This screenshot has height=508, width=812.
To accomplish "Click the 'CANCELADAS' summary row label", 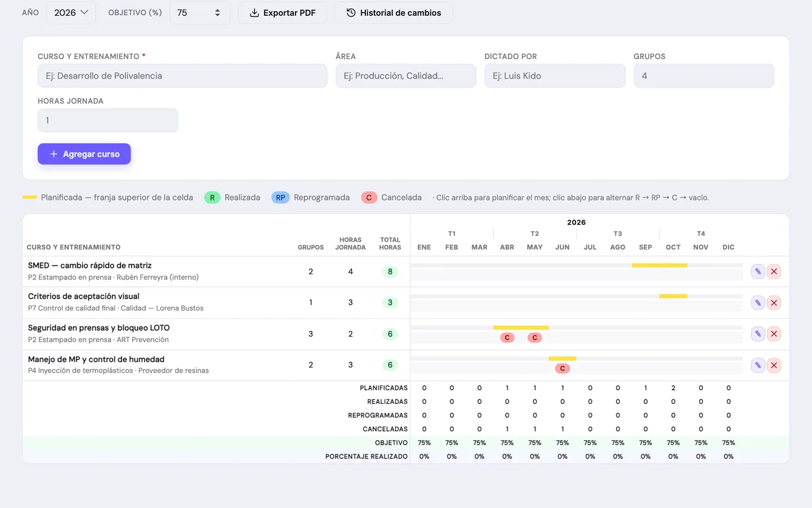I will tap(385, 429).
